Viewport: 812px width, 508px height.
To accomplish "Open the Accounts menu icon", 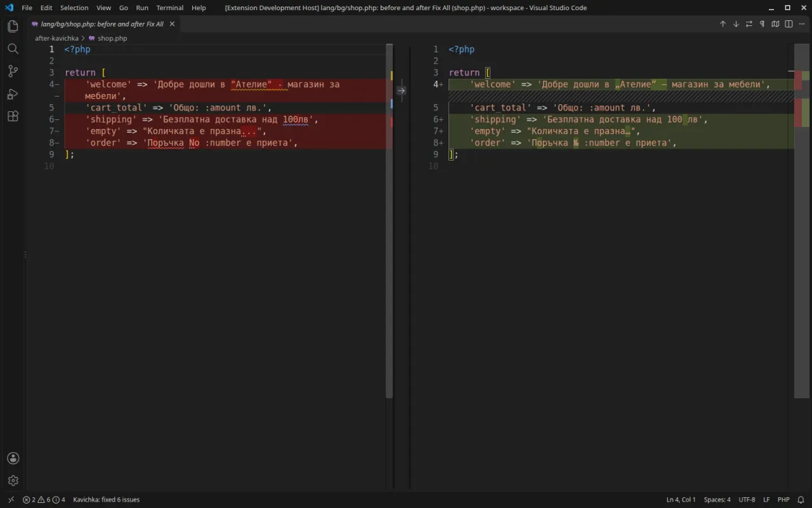I will (13, 458).
